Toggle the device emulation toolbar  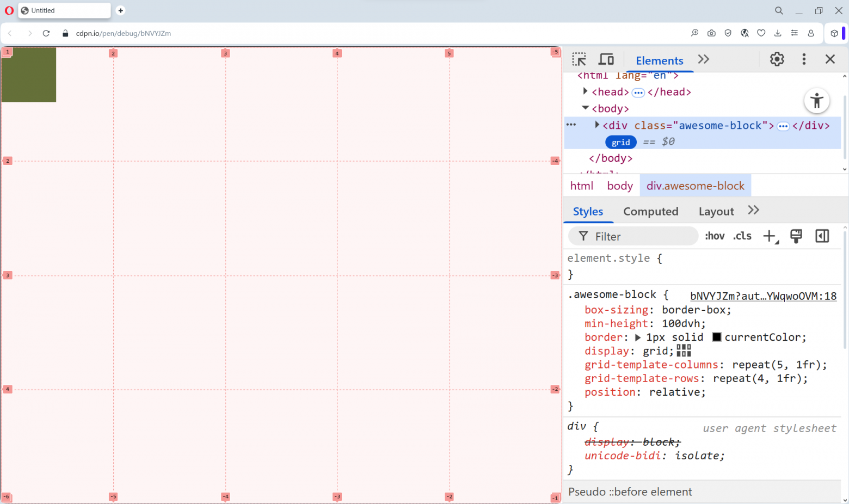(x=606, y=59)
